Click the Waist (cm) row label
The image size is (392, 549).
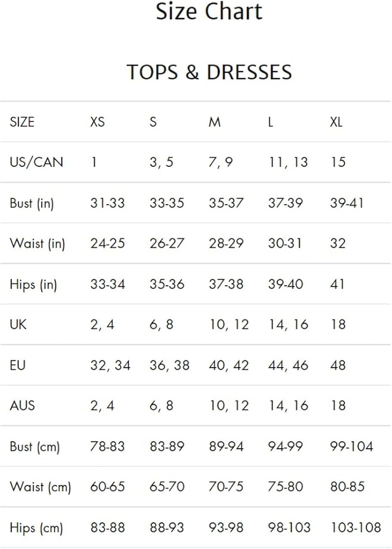pyautogui.click(x=40, y=487)
